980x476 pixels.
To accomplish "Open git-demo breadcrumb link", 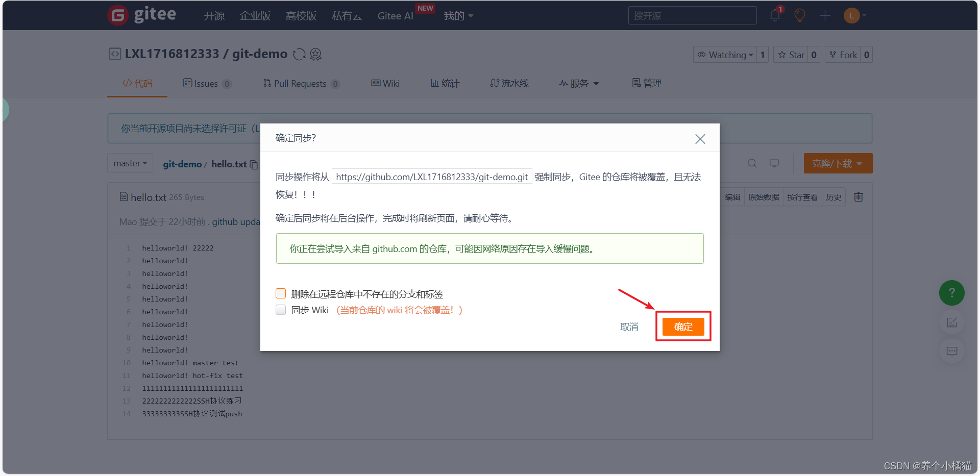I will pos(182,164).
